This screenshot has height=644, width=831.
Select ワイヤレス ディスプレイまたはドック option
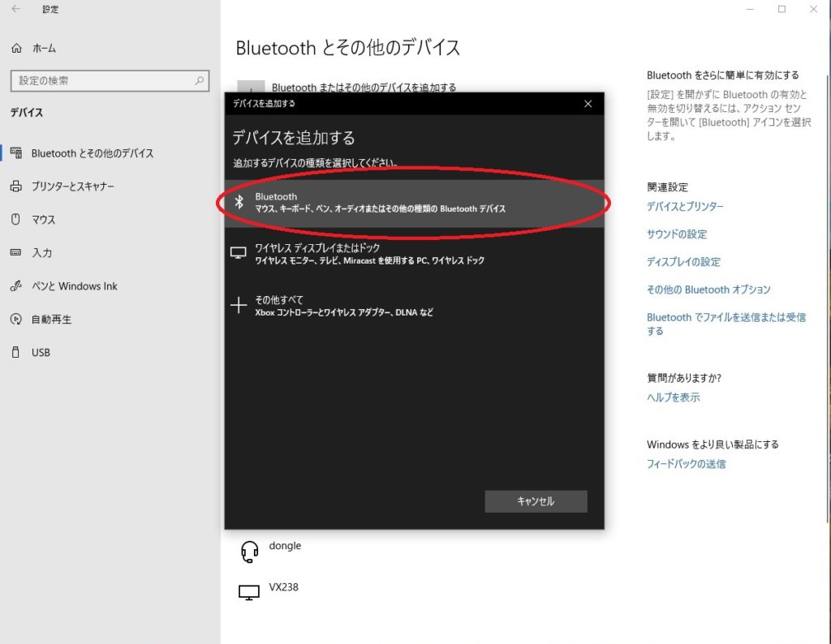click(x=414, y=254)
